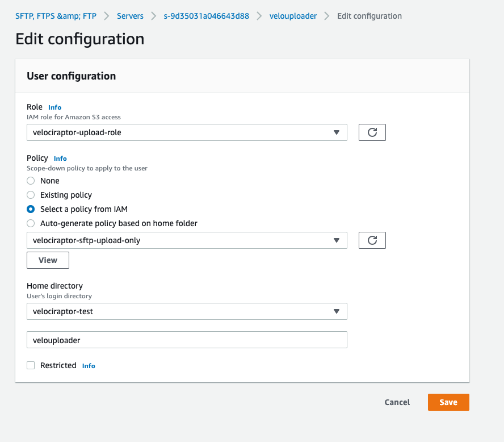Save the user configuration
This screenshot has height=442, width=504.
(x=448, y=402)
